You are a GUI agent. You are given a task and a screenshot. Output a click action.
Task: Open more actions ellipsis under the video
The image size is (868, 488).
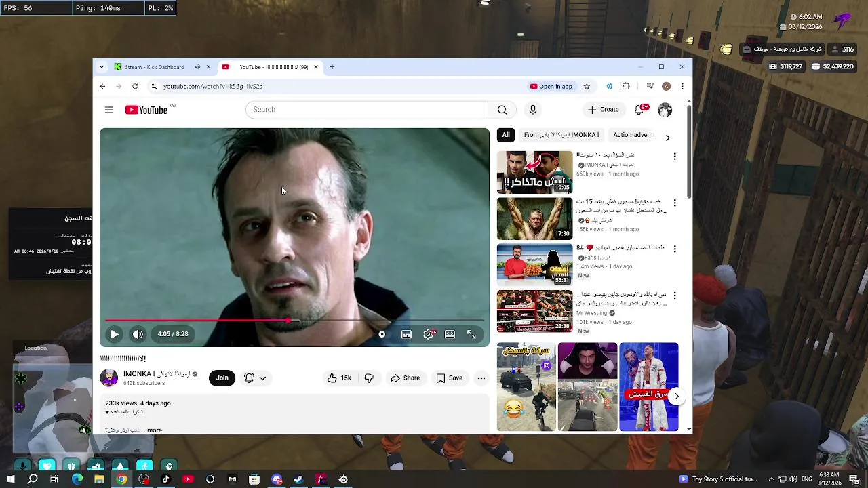coord(481,378)
